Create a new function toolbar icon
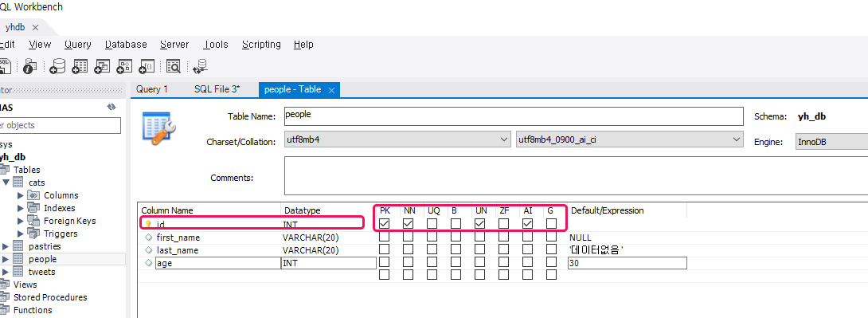This screenshot has height=318, width=868. [147, 66]
